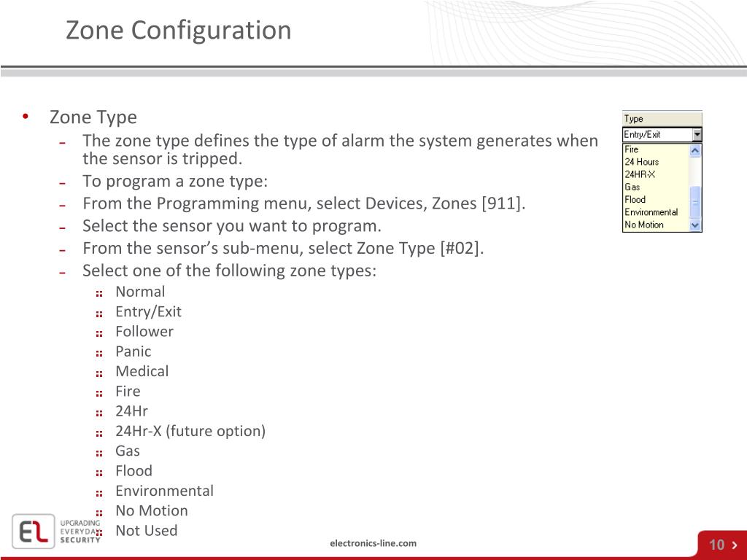
Task: Click the Upgrading Everyday Security tagline
Action: pos(80,532)
